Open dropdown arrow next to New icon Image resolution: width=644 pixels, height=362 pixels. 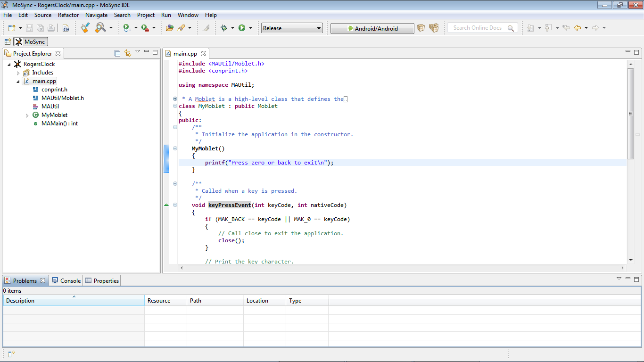pos(20,28)
